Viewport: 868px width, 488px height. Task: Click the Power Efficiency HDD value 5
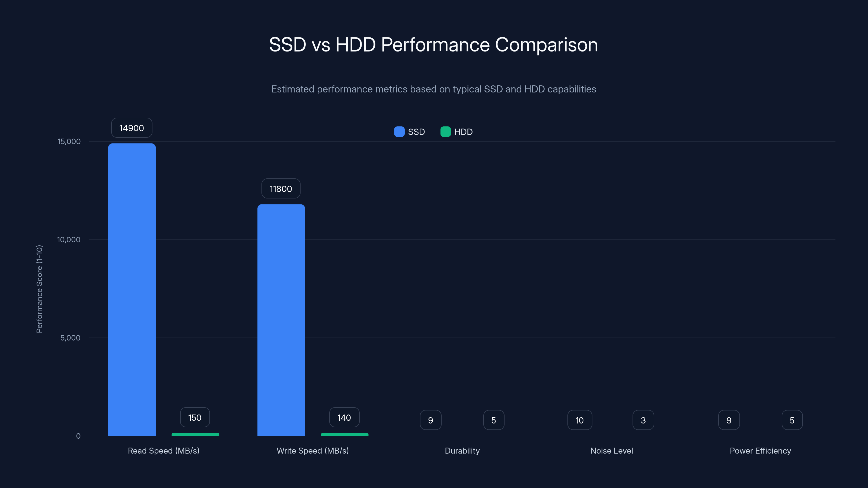click(x=792, y=420)
